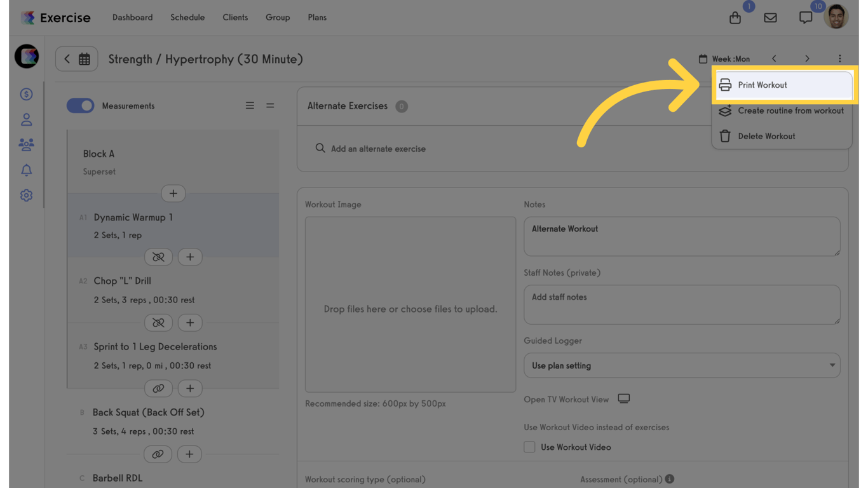Enable the Use Workout Video checkbox
Viewport: 868px width, 488px height.
pos(529,447)
